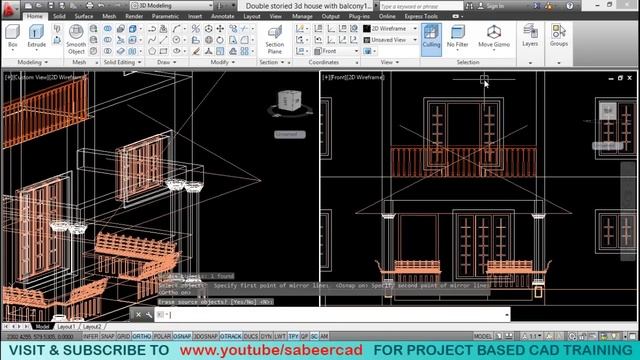
Task: Toggle POLAR tracking in status bar
Action: pyautogui.click(x=162, y=336)
